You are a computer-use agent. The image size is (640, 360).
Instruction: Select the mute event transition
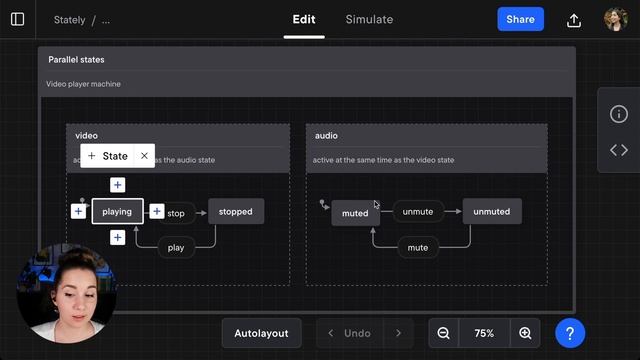(418, 248)
